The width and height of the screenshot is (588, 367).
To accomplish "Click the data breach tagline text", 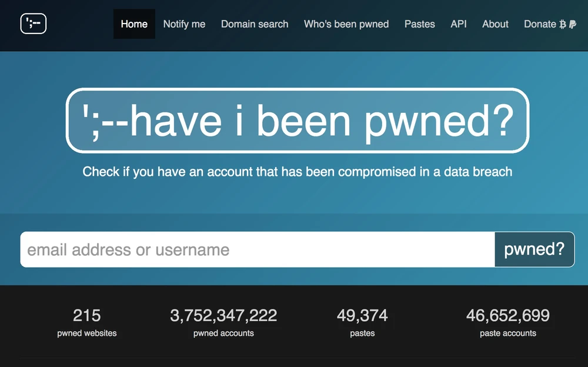I will coord(298,172).
